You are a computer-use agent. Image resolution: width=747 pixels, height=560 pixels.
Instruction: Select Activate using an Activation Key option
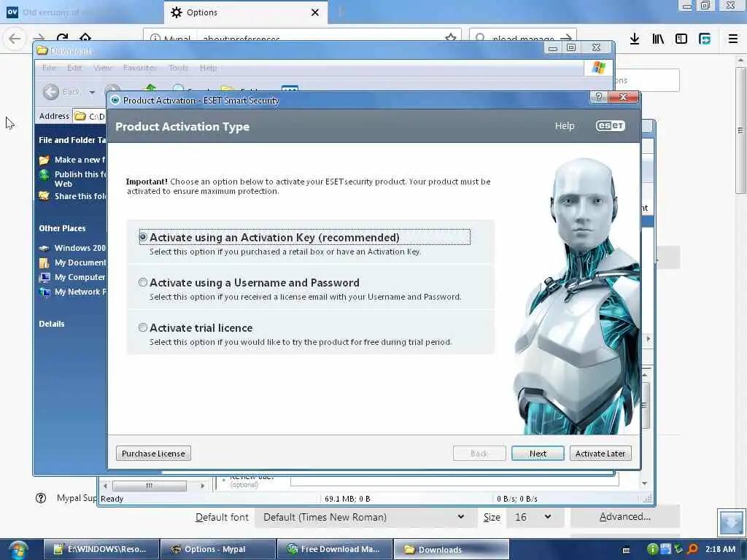(x=143, y=237)
